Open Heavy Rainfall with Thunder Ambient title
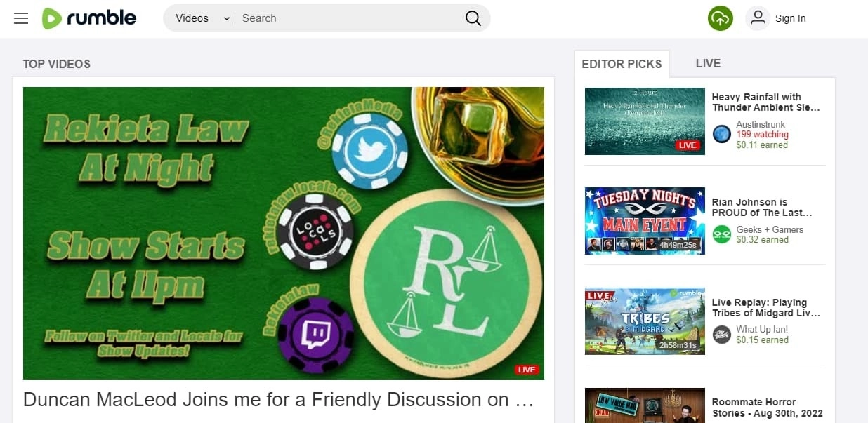The image size is (868, 423). click(x=766, y=102)
